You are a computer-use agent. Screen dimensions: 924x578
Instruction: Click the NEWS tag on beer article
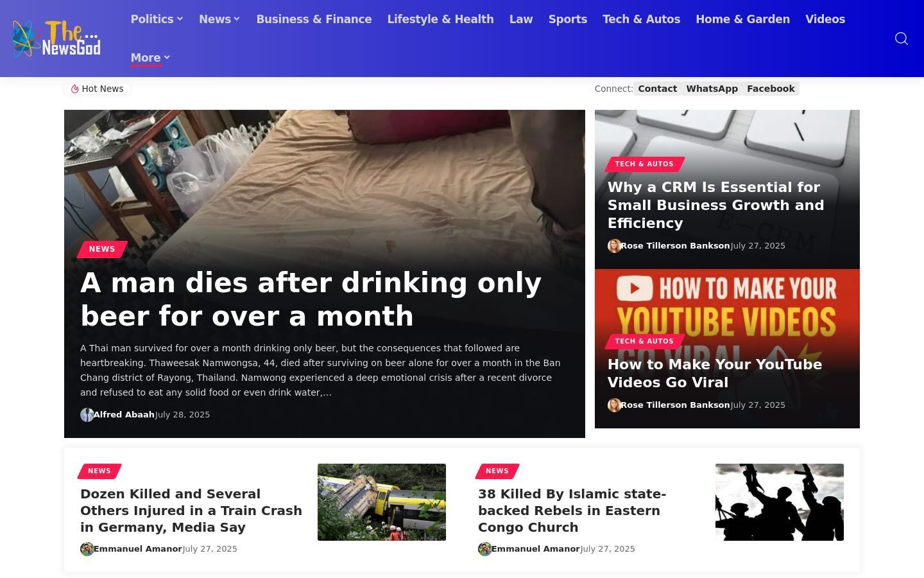tap(102, 249)
